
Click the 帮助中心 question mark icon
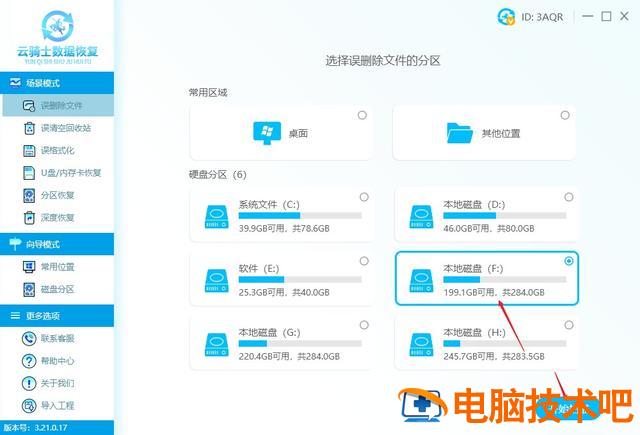pos(29,361)
